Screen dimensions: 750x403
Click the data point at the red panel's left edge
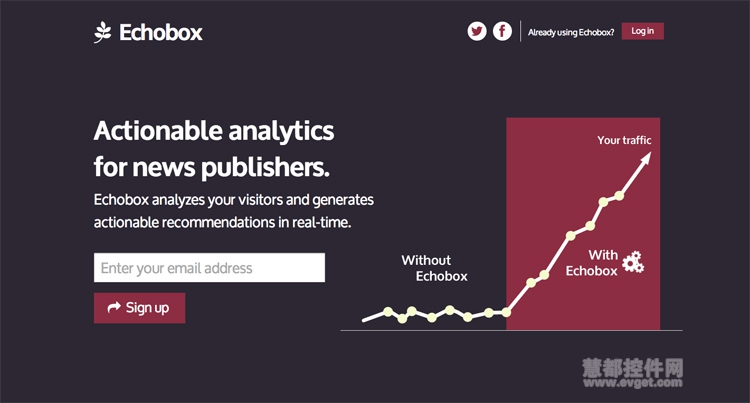[506, 313]
